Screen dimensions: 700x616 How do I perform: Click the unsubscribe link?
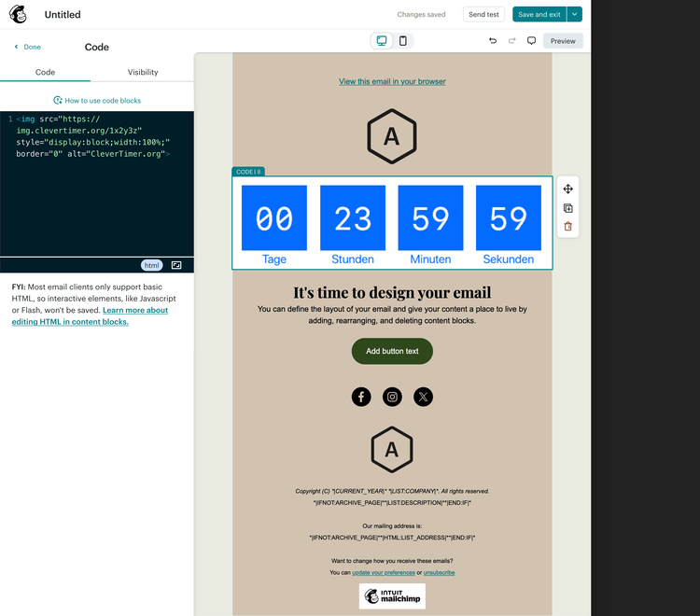coord(439,572)
